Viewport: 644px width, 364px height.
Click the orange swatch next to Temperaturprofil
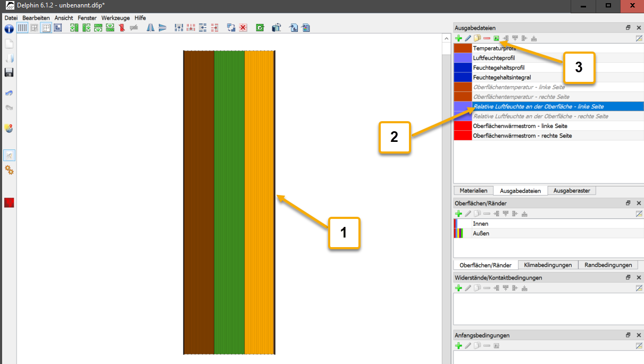pos(463,48)
